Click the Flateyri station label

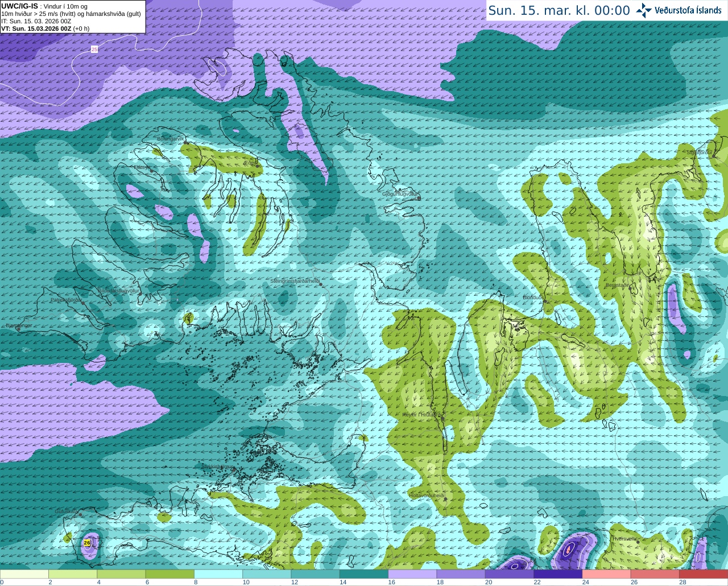tap(142, 167)
